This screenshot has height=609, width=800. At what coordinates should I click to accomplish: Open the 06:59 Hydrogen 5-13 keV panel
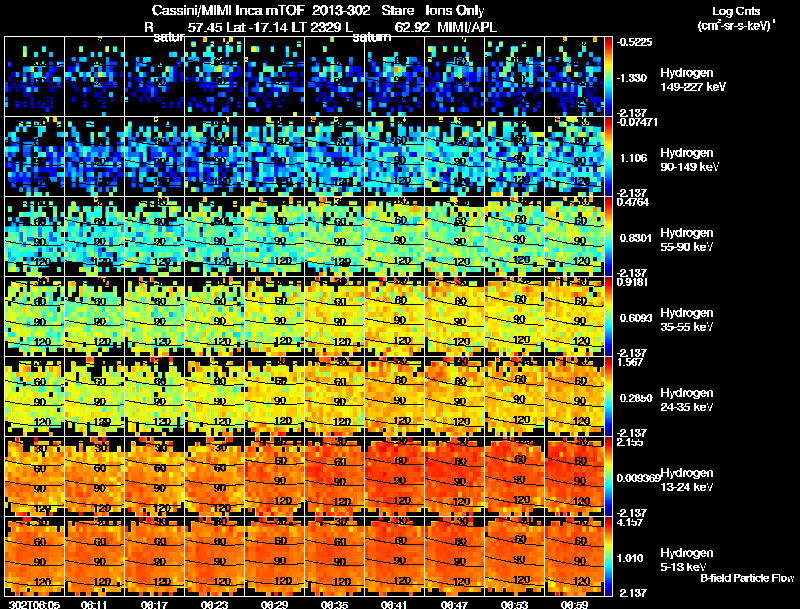click(x=574, y=556)
